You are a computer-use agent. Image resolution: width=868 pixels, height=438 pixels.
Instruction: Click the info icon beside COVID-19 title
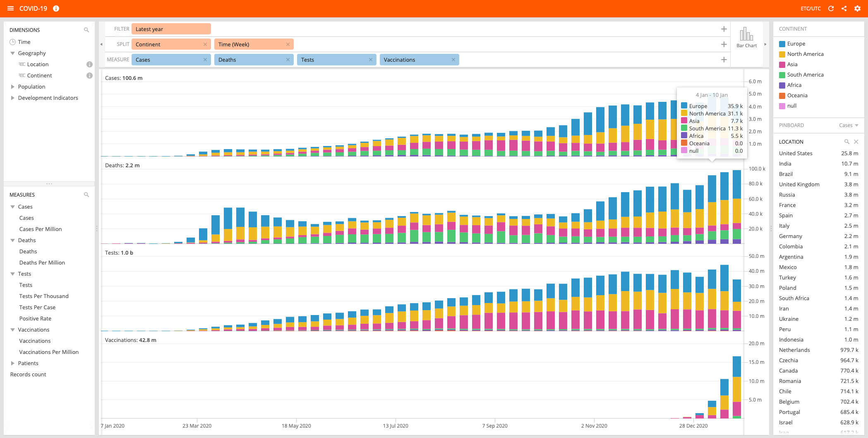coord(56,8)
